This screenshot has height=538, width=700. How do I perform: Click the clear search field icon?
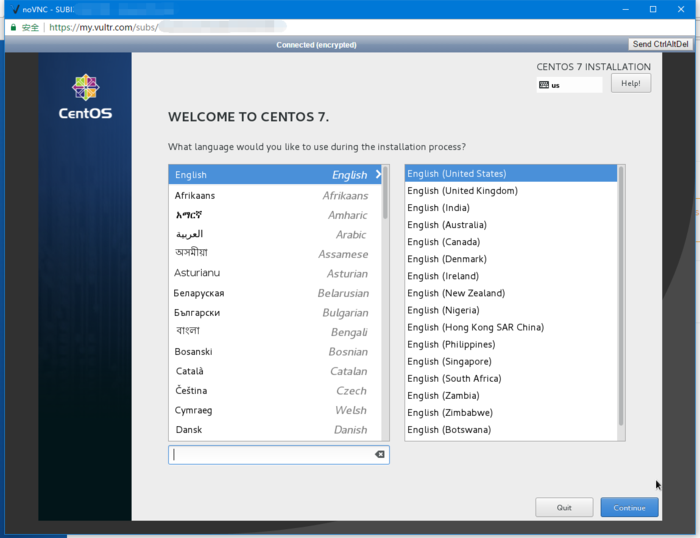coord(379,454)
